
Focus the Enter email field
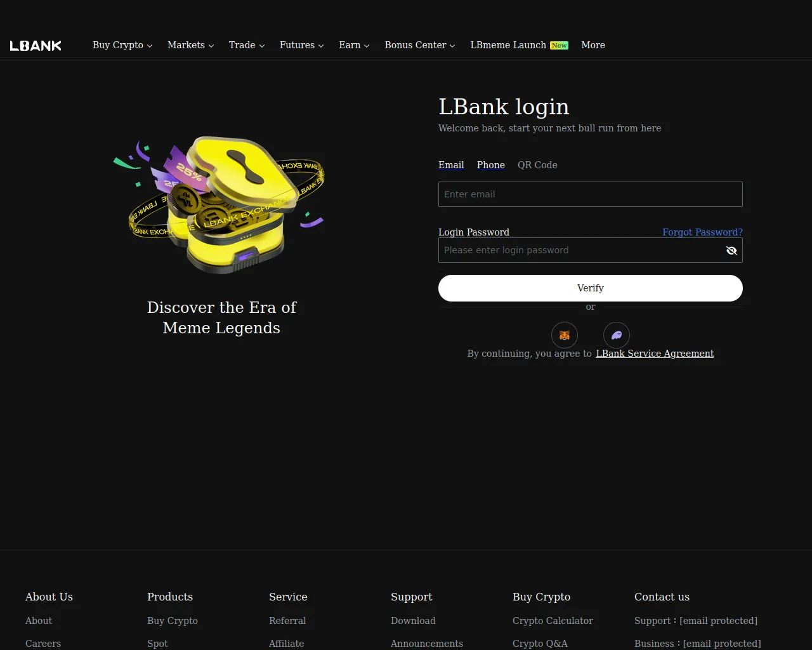(591, 194)
